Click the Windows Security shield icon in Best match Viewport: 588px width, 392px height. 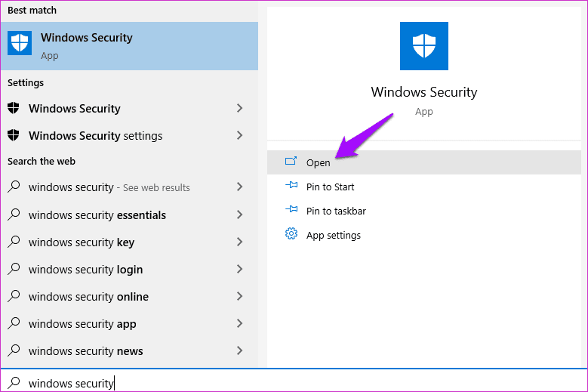click(x=20, y=44)
